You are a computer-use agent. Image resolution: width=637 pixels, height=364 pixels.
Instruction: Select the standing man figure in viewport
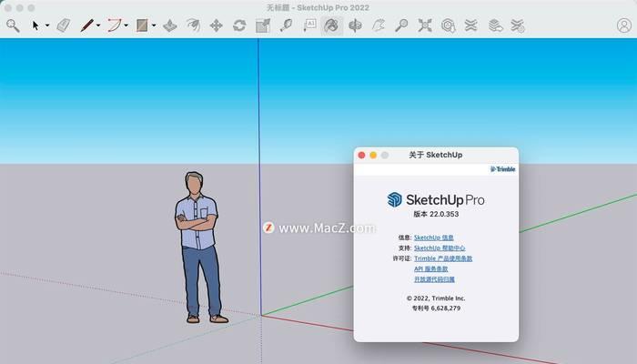click(x=199, y=248)
